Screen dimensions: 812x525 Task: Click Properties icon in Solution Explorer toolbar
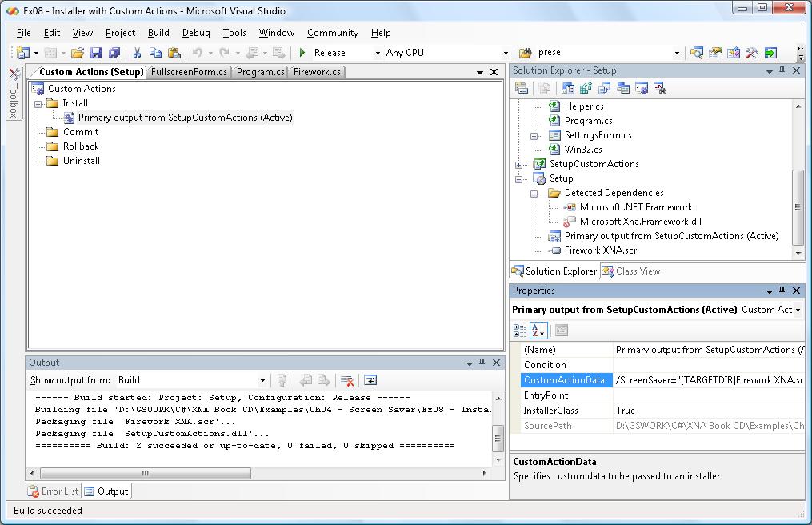[x=522, y=88]
